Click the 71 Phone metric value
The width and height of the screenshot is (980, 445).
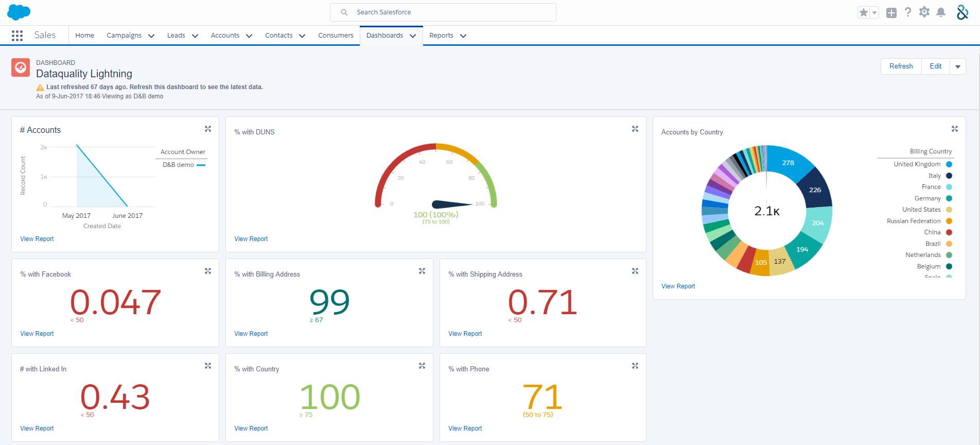[x=542, y=397]
